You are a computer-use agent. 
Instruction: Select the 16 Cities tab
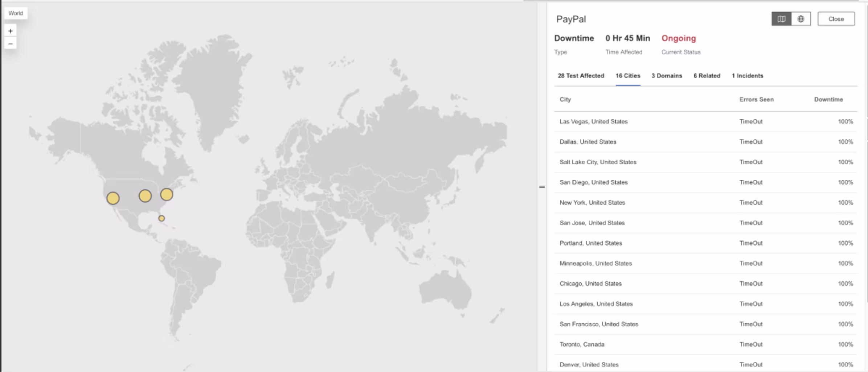(x=628, y=76)
